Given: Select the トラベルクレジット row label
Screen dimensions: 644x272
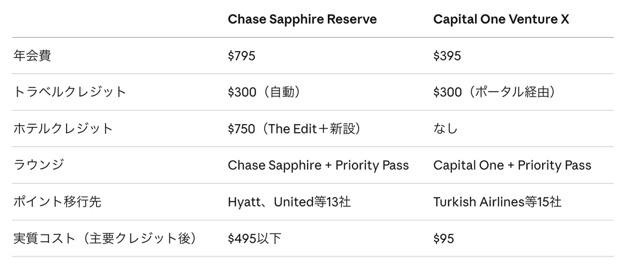Looking at the screenshot, I should [70, 92].
